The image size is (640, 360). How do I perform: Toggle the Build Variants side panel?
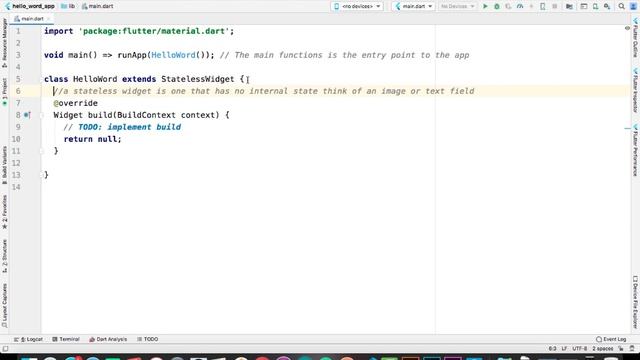(4, 166)
